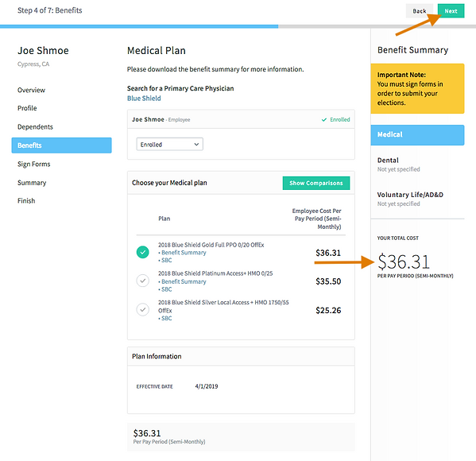Open SBC link for the Gold Full PPO plan
Image resolution: width=476 pixels, height=461 pixels.
167,260
